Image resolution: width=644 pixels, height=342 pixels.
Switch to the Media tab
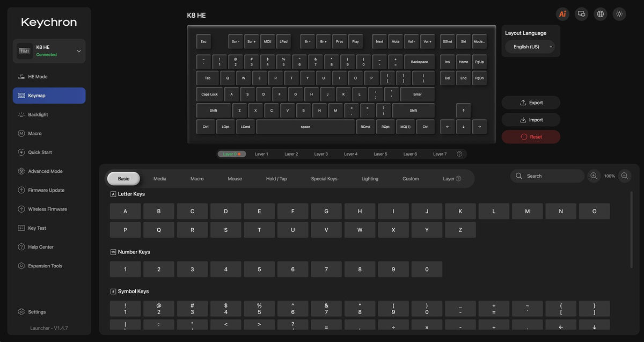(159, 179)
